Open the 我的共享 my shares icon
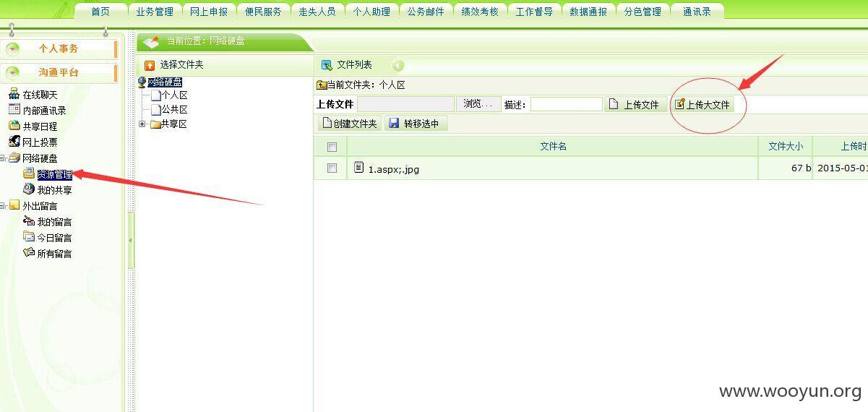The image size is (868, 412). (x=29, y=189)
